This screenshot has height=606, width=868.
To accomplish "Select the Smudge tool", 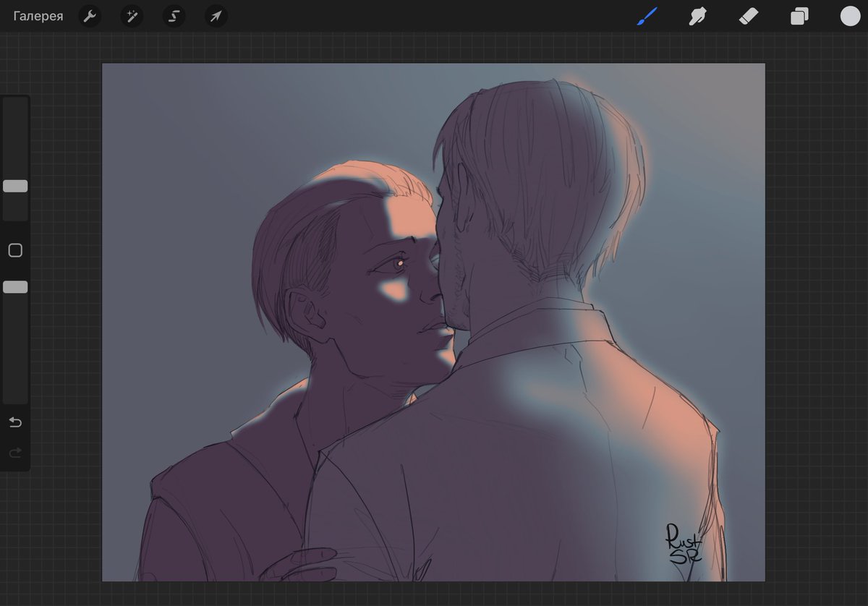I will pyautogui.click(x=697, y=16).
